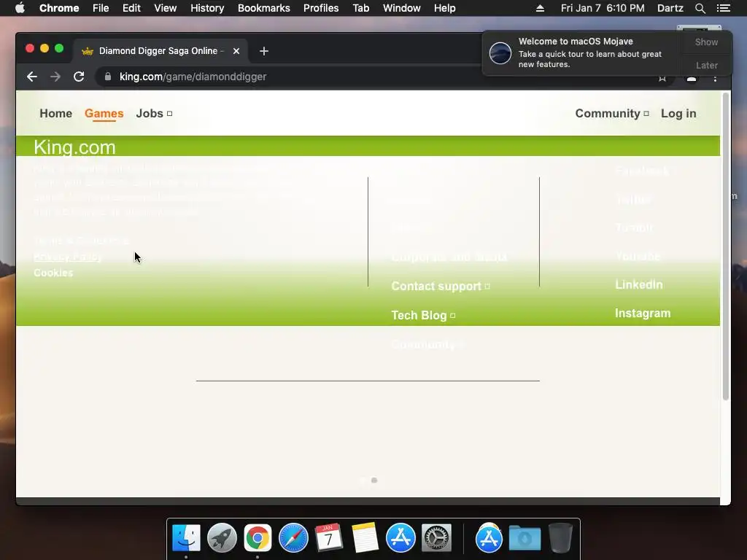Bookmark this page with the star icon
Image resolution: width=747 pixels, height=560 pixels.
point(662,79)
